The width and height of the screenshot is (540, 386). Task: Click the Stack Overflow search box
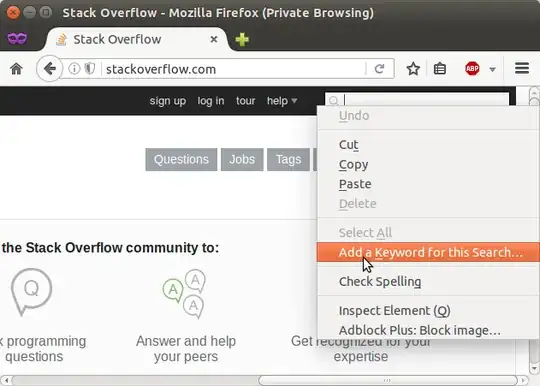(x=417, y=99)
